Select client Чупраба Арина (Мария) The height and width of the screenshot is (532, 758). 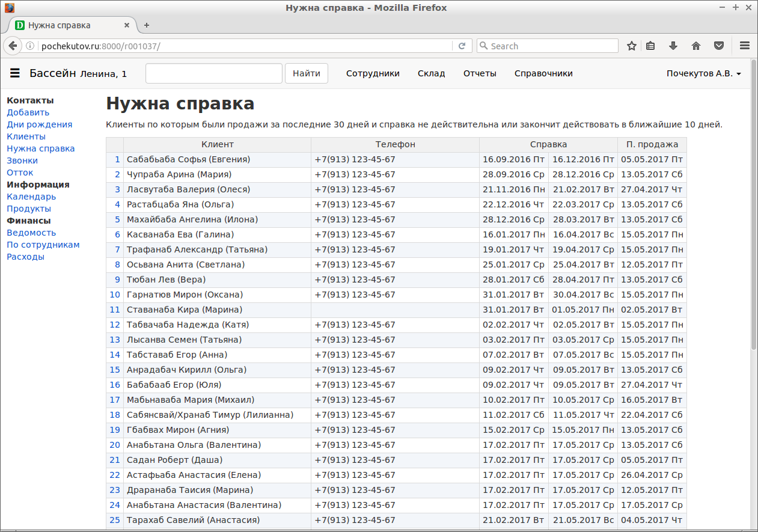[x=179, y=174]
